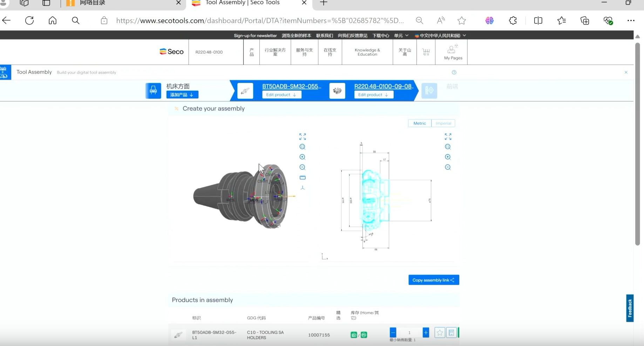Screen dimensions: 644x346
Task: Click 联系我们 contact link
Action: coord(325,35)
